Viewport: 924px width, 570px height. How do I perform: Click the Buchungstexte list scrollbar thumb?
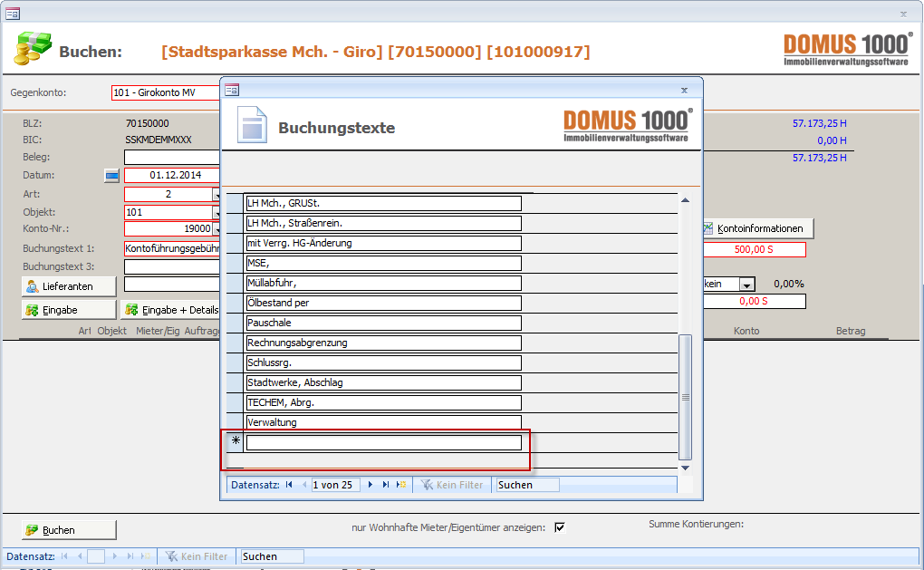[686, 397]
